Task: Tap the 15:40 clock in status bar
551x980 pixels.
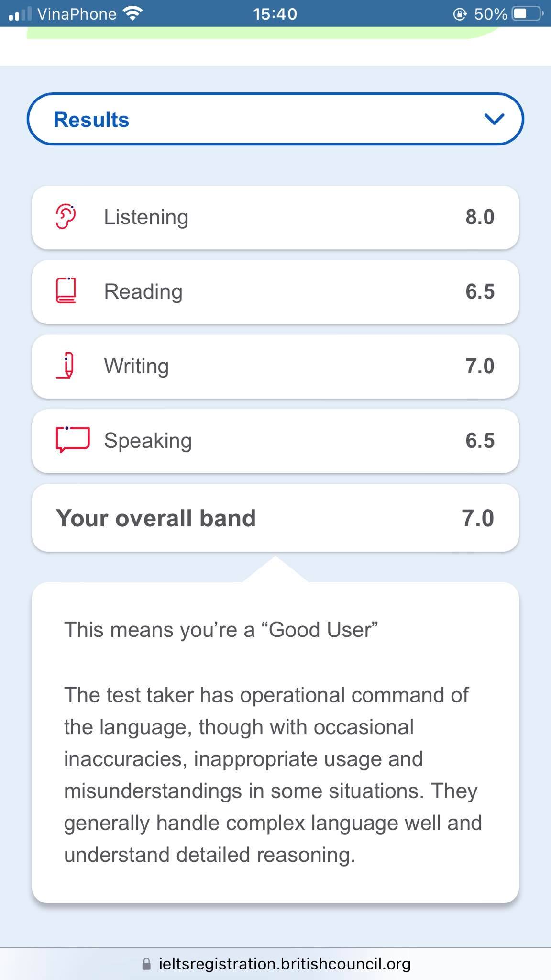Action: click(275, 14)
